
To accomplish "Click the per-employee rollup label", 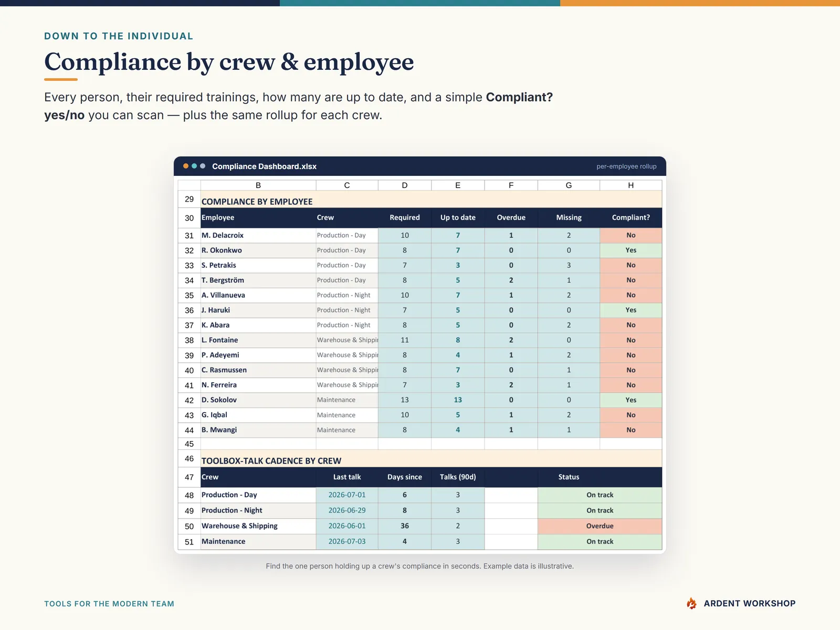I will pos(626,166).
